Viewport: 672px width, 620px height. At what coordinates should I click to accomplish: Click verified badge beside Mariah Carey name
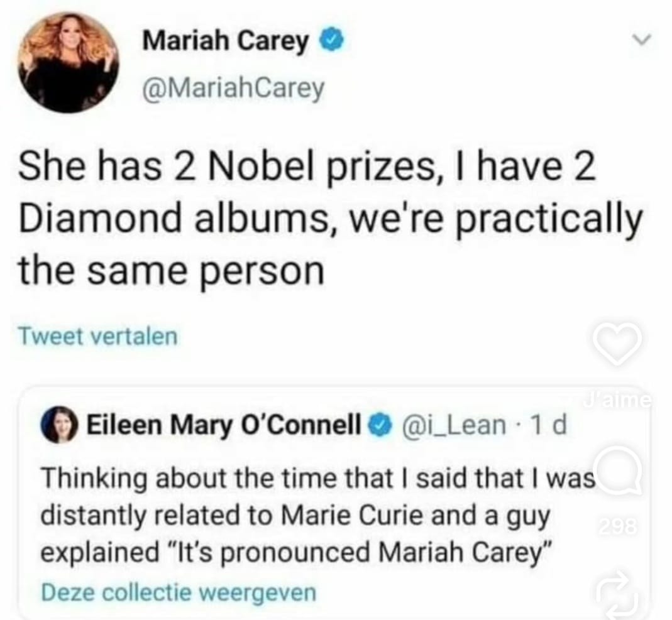pos(333,42)
